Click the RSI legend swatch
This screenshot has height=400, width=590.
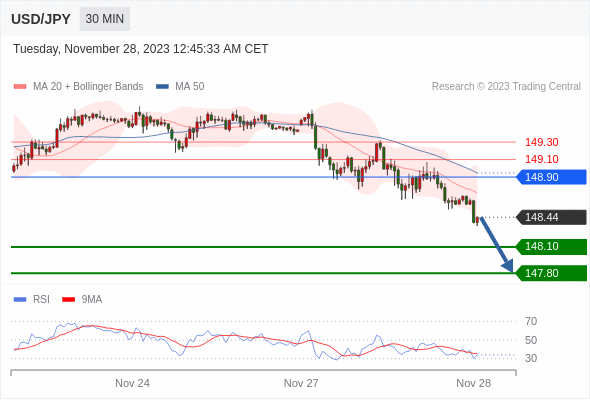click(x=20, y=300)
